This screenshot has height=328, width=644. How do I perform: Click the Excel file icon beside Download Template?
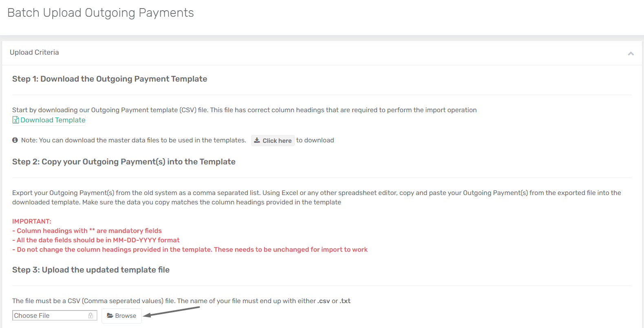click(15, 120)
